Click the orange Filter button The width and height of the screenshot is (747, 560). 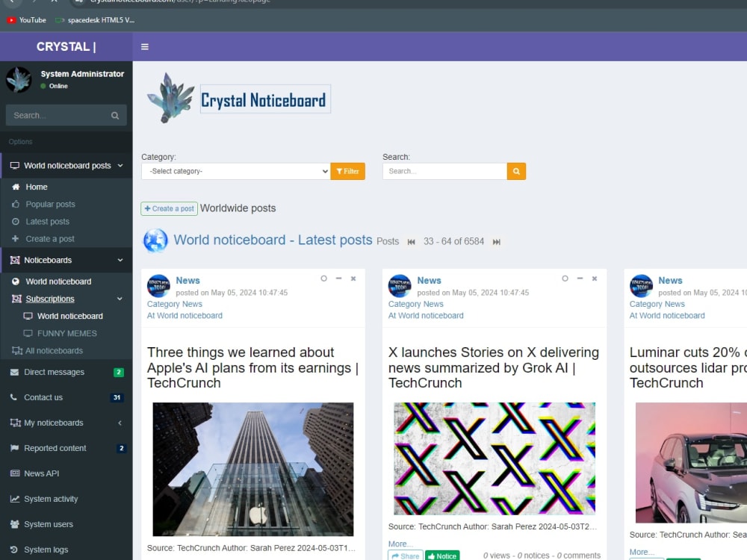pyautogui.click(x=348, y=172)
